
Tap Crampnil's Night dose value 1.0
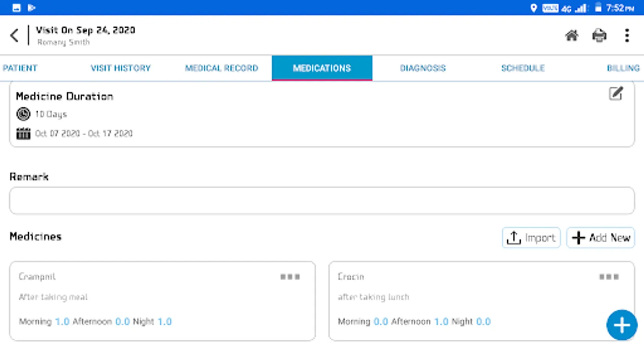click(165, 322)
